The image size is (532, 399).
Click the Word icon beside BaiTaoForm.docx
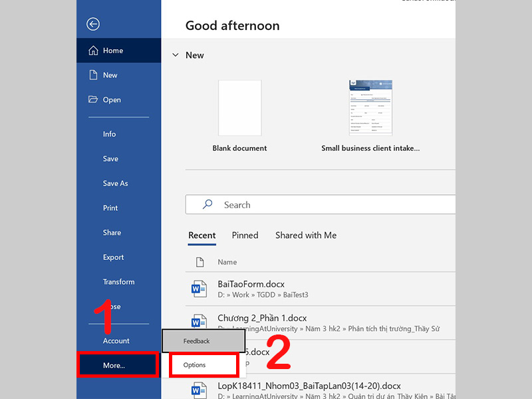(x=199, y=289)
